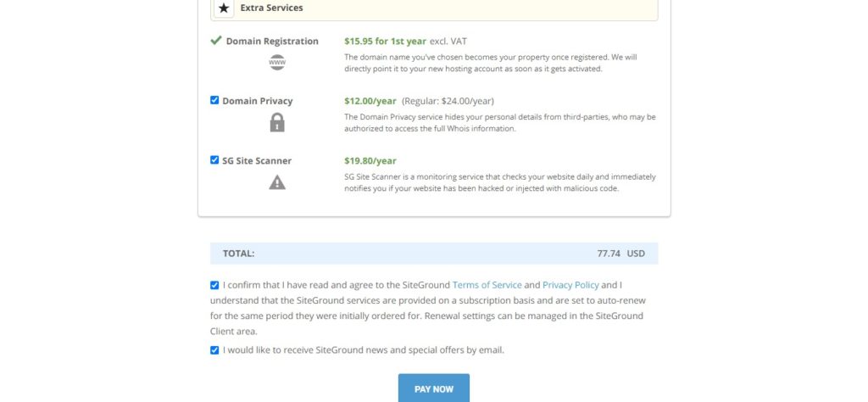Click the $12.00/year Domain Privacy price
The image size is (868, 402).
point(370,101)
